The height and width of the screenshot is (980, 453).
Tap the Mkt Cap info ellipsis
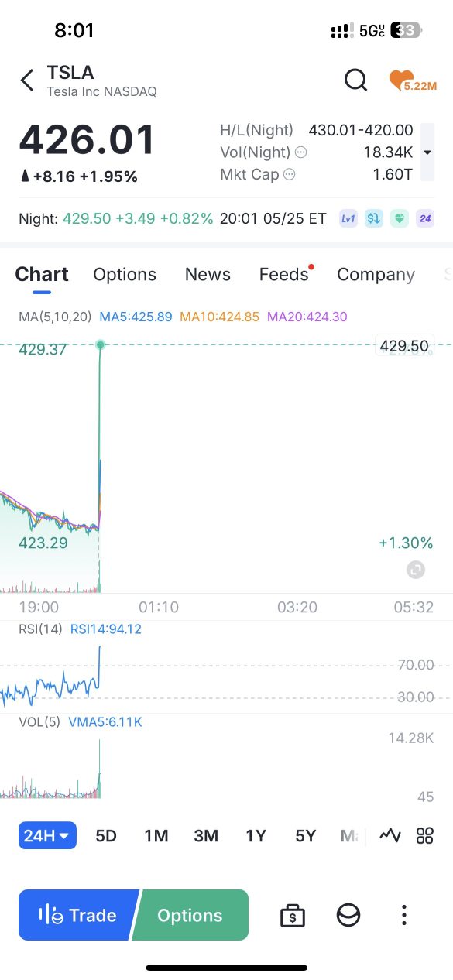coord(290,174)
